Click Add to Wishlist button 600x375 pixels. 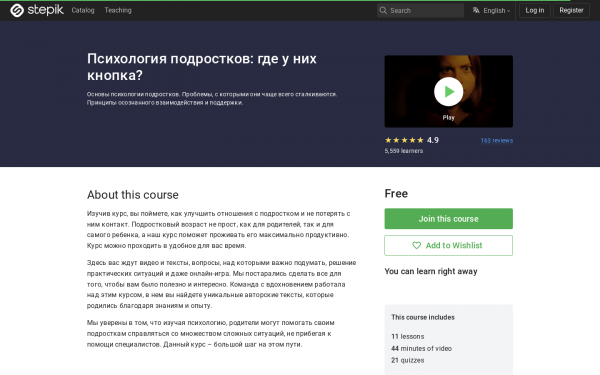[448, 245]
